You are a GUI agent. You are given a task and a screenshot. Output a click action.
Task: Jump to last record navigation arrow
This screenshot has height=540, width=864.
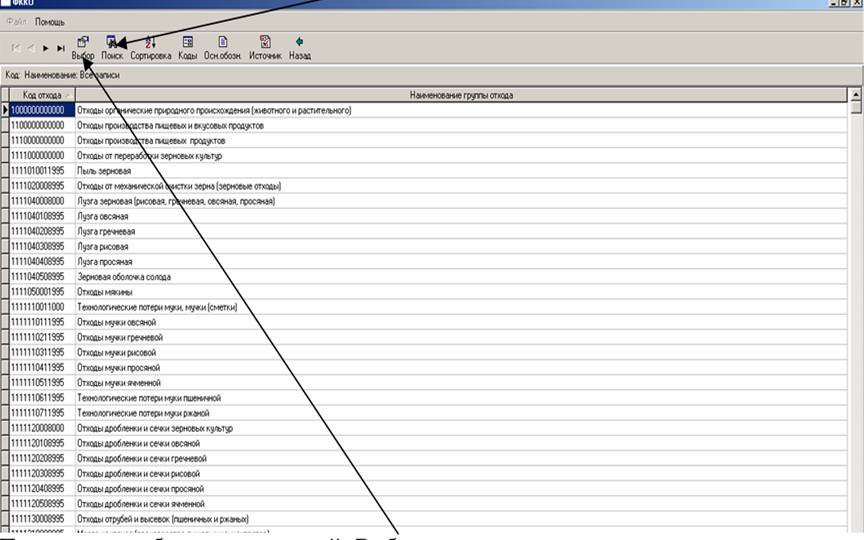coord(61,47)
